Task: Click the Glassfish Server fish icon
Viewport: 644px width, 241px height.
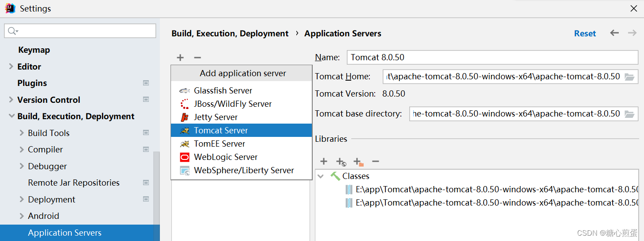Action: pyautogui.click(x=185, y=90)
